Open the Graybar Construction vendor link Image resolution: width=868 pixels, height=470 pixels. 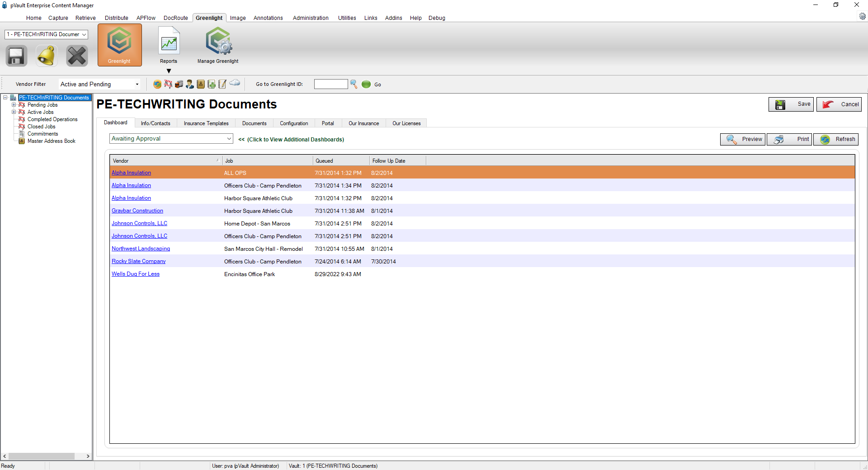pyautogui.click(x=137, y=211)
